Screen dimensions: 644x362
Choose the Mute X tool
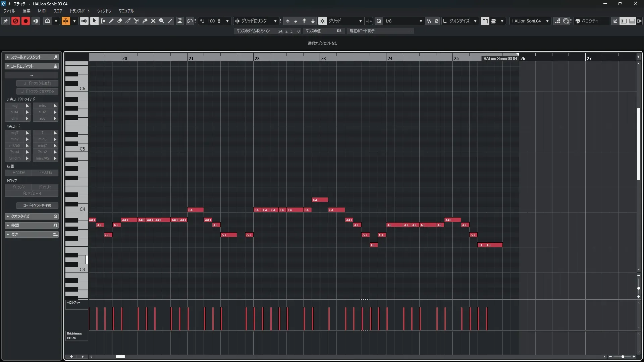click(x=153, y=21)
